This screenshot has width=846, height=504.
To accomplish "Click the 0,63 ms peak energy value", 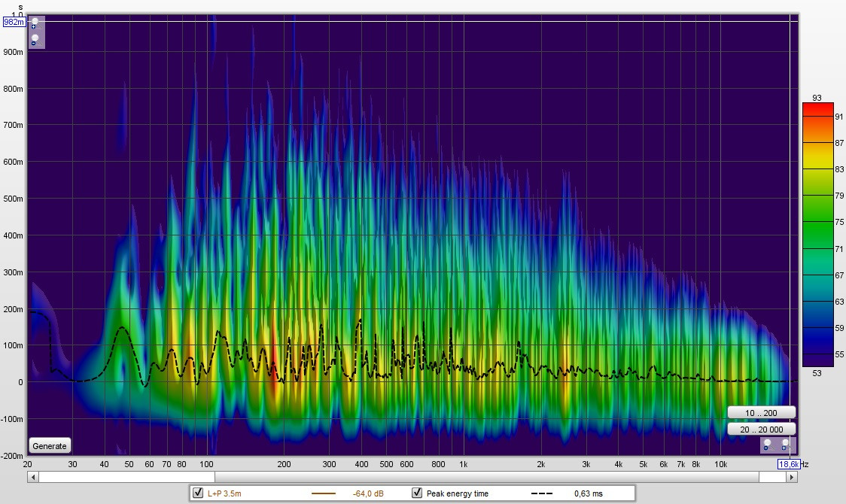I will (588, 493).
